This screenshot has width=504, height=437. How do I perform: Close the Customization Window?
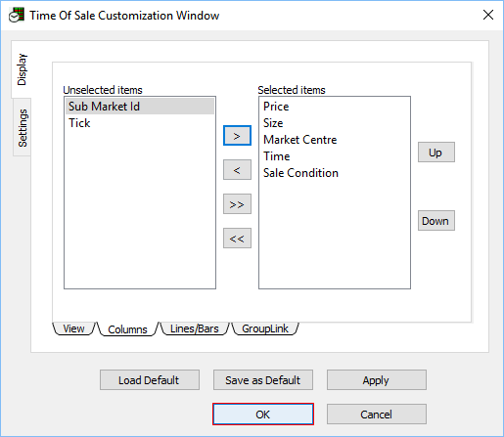click(x=488, y=15)
